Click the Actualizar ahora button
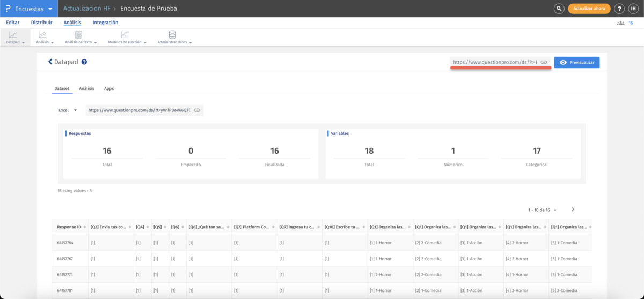Image resolution: width=644 pixels, height=299 pixels. (589, 9)
